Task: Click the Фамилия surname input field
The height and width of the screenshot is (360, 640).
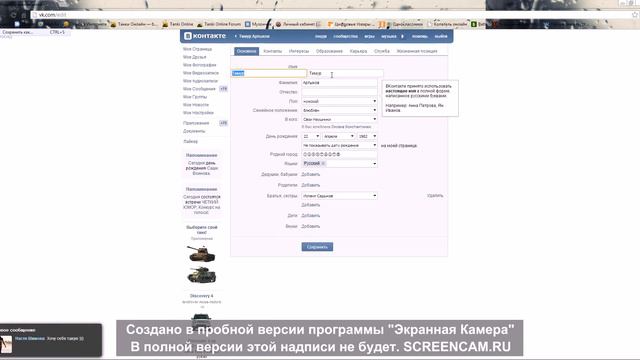Action: click(339, 82)
